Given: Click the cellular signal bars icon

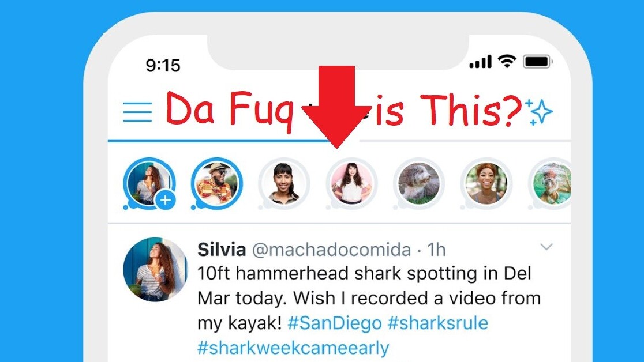Looking at the screenshot, I should (x=480, y=62).
